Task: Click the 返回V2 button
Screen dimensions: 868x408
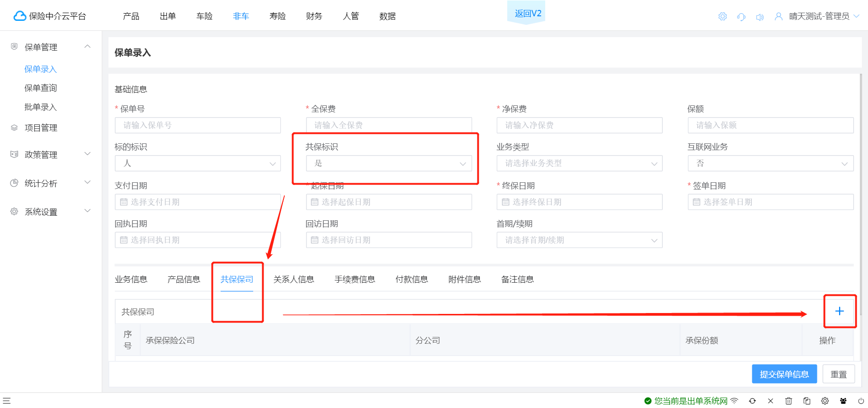Action: [x=526, y=12]
